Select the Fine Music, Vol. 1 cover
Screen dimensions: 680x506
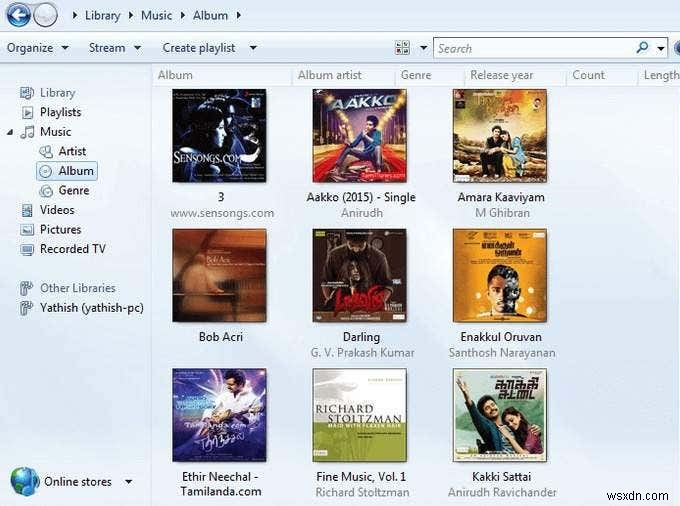coord(360,415)
